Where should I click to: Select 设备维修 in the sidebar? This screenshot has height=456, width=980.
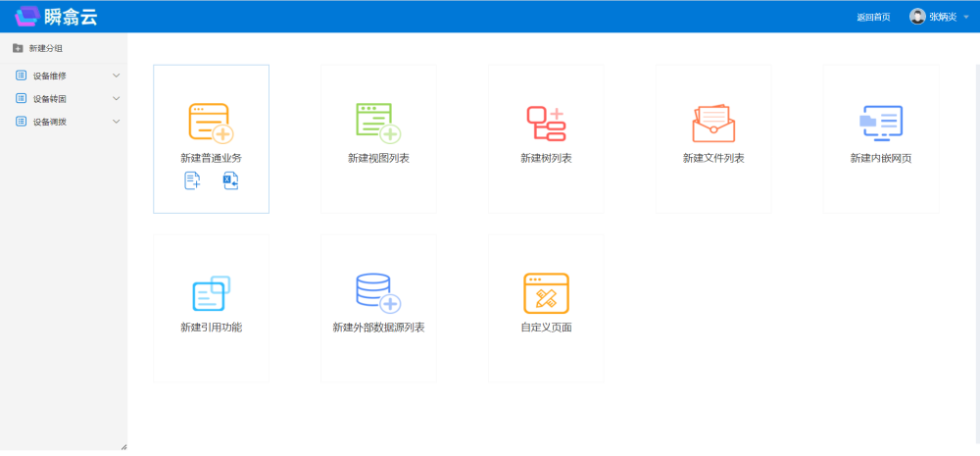49,76
